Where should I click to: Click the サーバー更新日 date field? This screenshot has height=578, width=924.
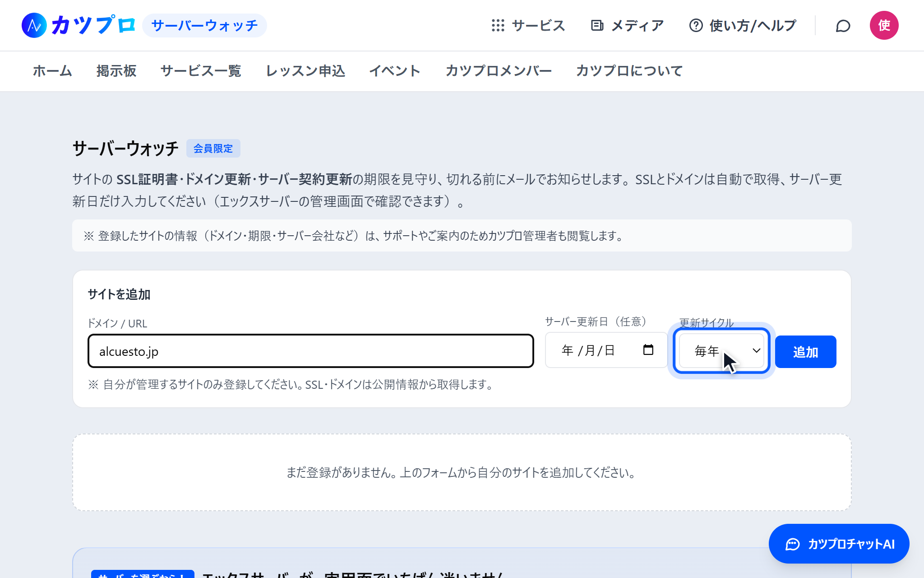[x=606, y=350]
